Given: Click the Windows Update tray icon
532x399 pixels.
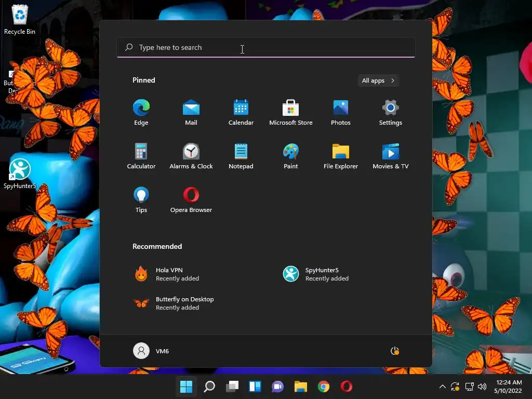Looking at the screenshot, I should coord(455,387).
